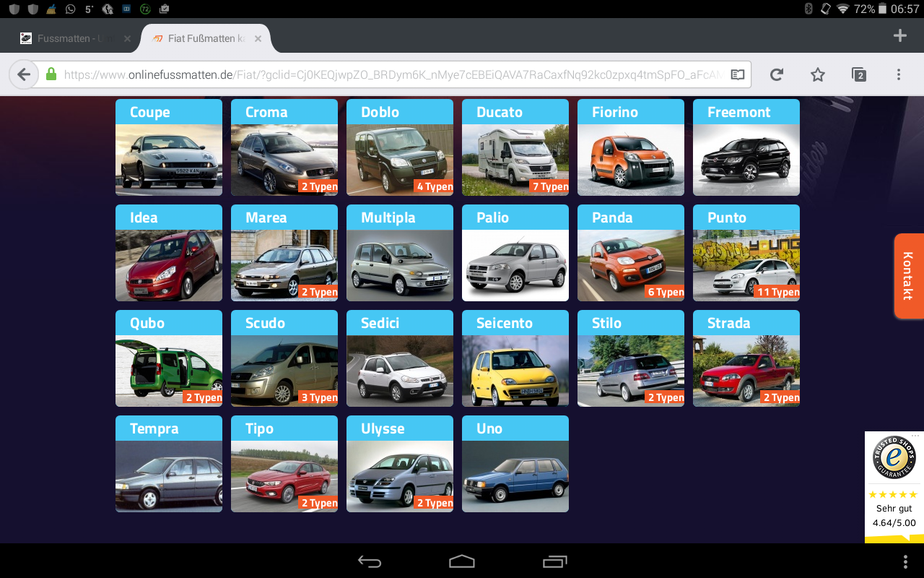Click the browser back arrow button

tap(24, 74)
